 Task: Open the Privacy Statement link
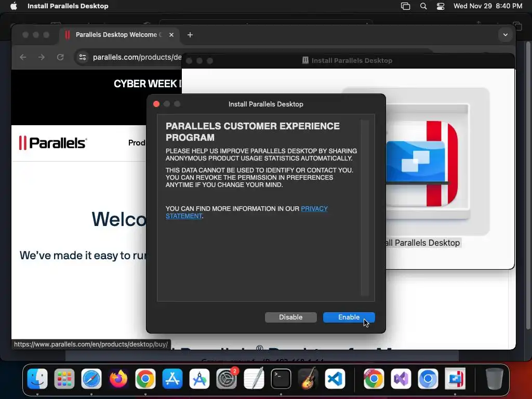pyautogui.click(x=247, y=212)
